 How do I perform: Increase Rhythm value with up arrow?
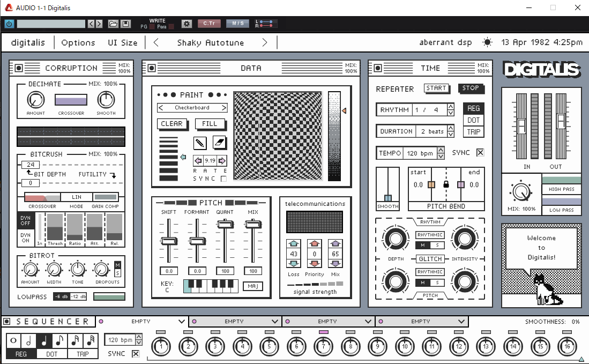pos(451,107)
